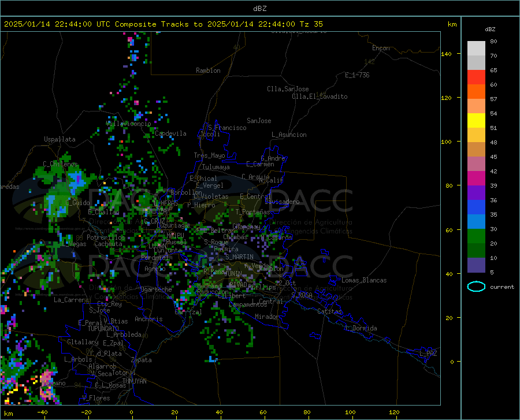
Task: Click the Capdevila place label
Action: pos(170,133)
